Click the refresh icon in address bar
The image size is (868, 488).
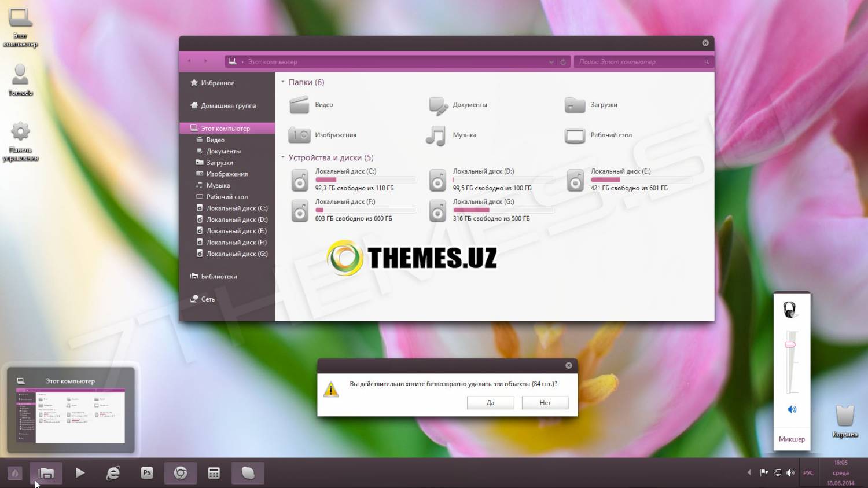coord(562,62)
